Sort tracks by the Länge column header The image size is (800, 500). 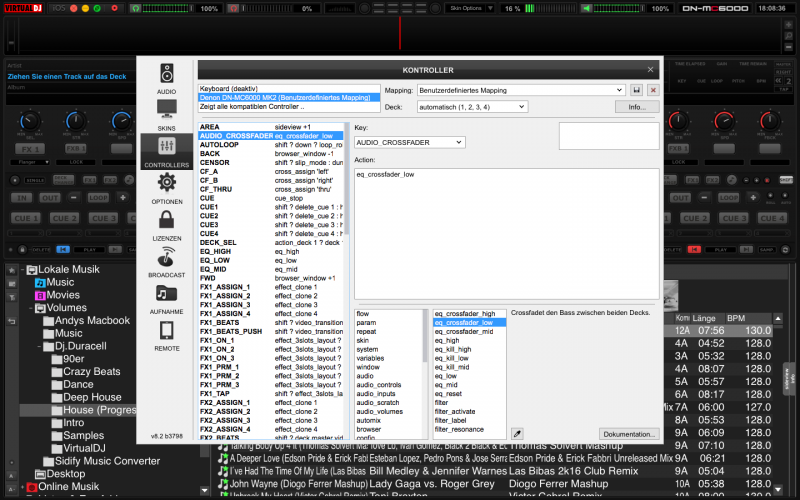[x=704, y=318]
